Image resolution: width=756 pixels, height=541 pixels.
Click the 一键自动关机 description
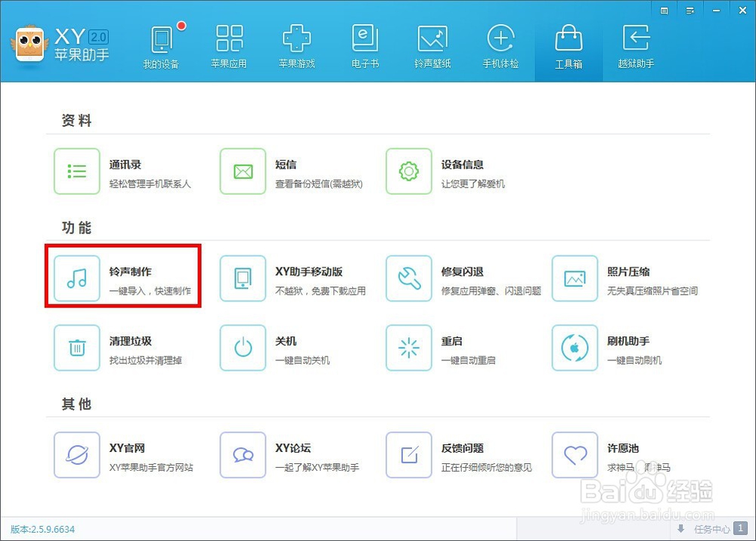(302, 360)
